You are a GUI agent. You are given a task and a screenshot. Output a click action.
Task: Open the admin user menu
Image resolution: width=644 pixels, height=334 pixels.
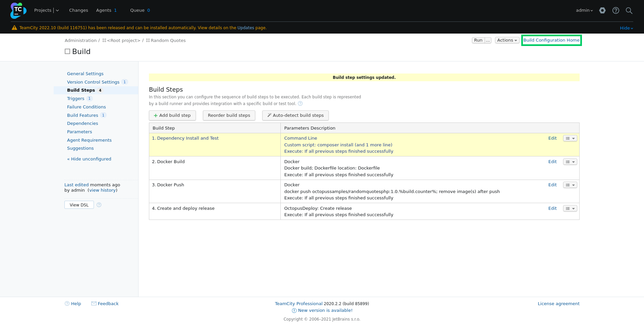584,10
